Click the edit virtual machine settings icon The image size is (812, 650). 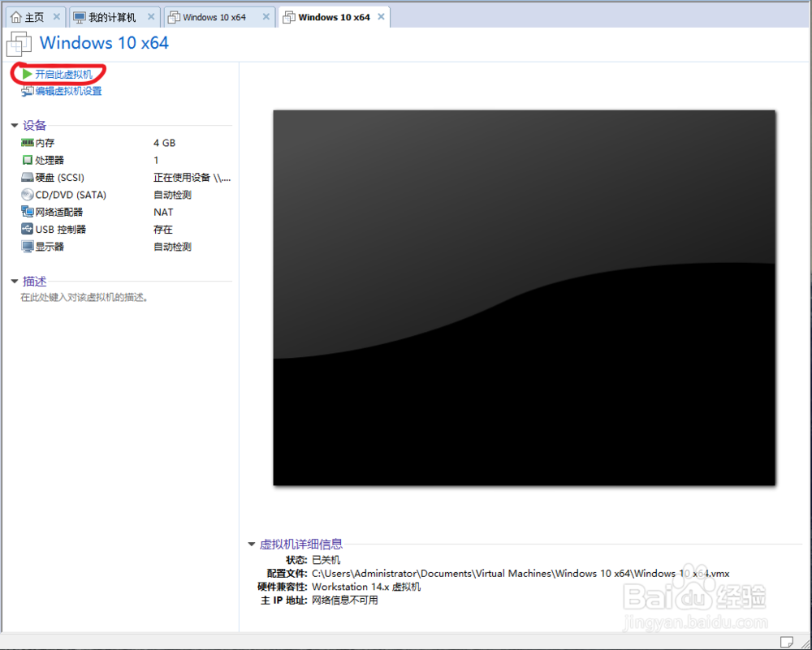(x=27, y=92)
